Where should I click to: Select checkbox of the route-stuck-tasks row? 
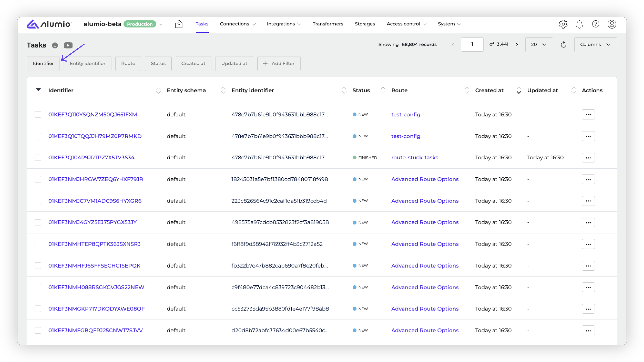38,158
